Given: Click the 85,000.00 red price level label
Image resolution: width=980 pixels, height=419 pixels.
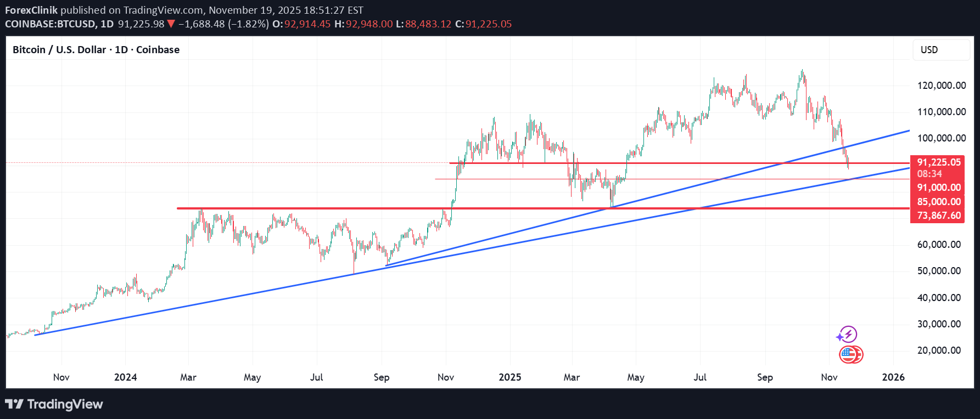Looking at the screenshot, I should click(x=939, y=202).
